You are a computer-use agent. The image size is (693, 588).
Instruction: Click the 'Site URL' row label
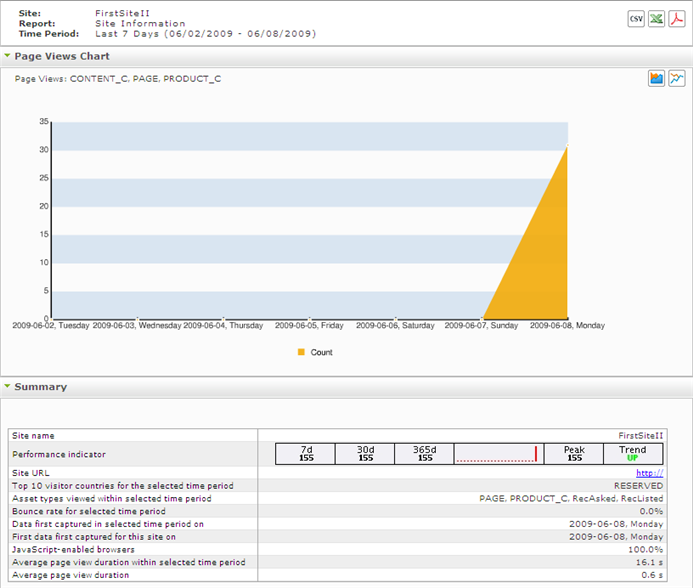click(30, 473)
